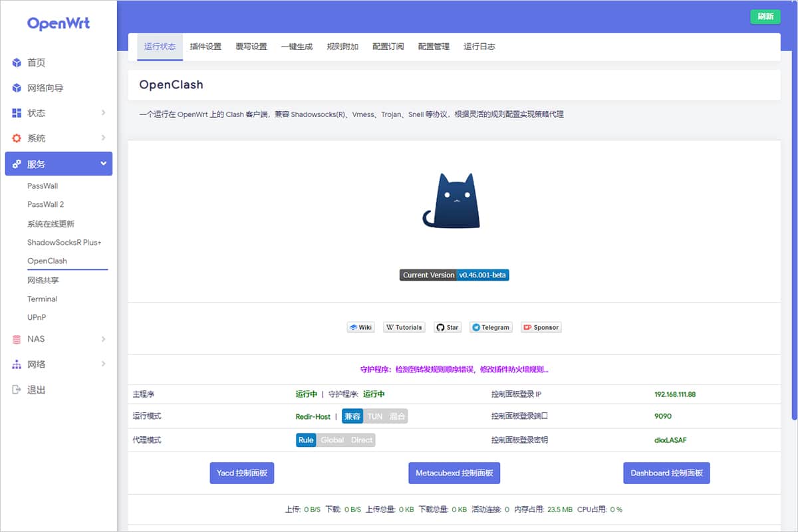
Task: Click the green 刷新 button
Action: tap(765, 17)
